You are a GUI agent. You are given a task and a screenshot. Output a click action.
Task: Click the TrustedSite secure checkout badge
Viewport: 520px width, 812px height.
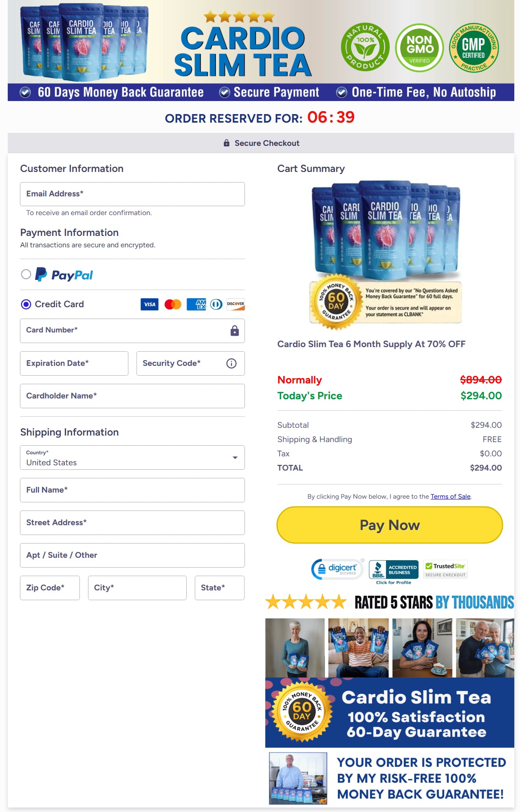445,569
